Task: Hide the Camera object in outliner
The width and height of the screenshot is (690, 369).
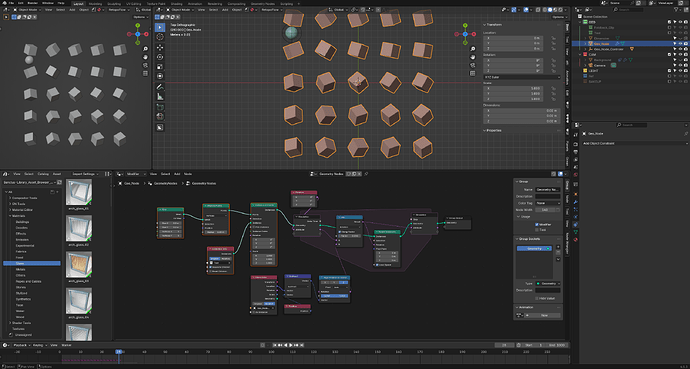Action: pos(680,65)
